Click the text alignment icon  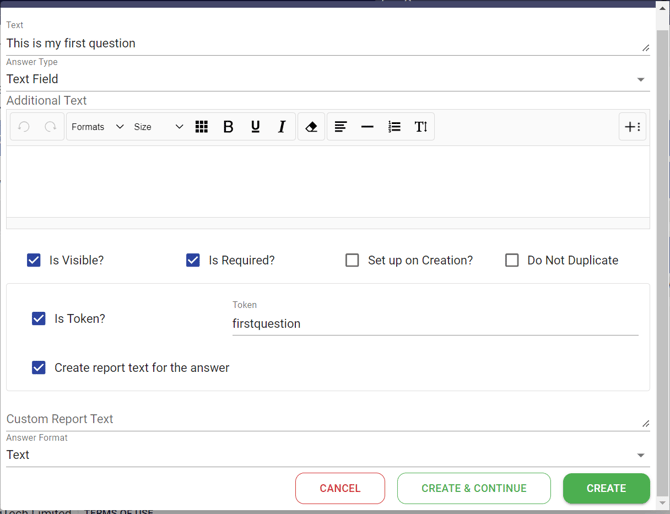[x=340, y=127]
